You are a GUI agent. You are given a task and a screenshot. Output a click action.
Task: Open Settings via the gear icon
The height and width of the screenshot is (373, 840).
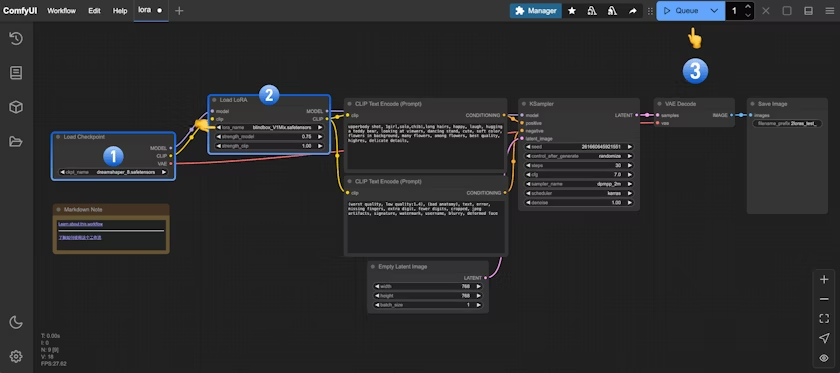click(x=16, y=356)
